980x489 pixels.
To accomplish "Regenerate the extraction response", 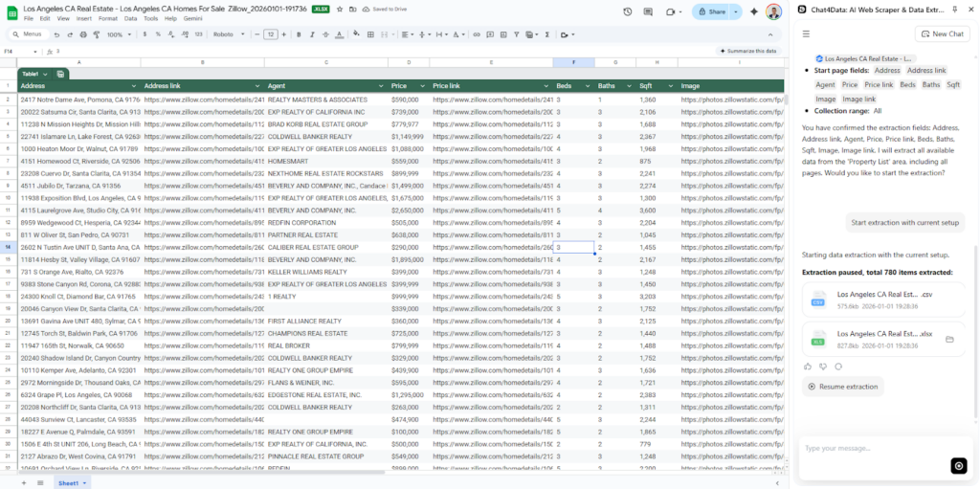I will (x=838, y=367).
